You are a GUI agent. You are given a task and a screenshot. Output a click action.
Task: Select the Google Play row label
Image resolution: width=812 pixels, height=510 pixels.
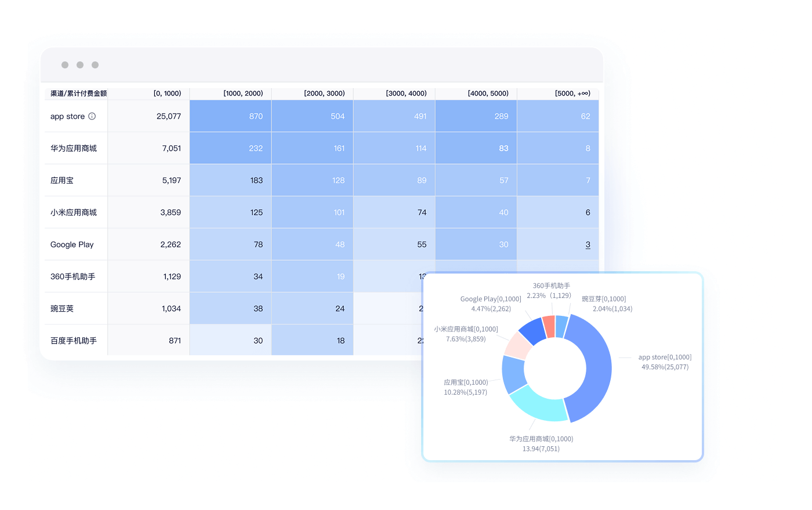72,245
